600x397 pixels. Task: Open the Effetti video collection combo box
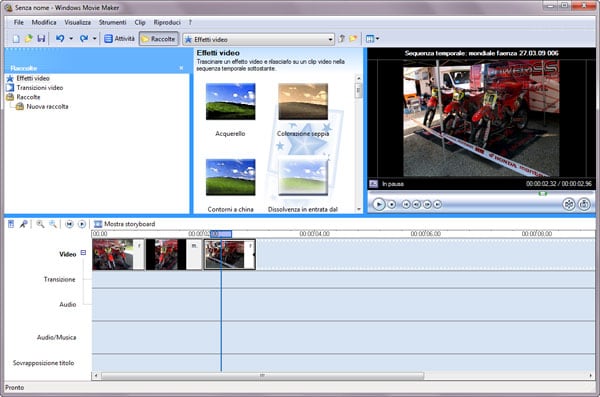(258, 39)
